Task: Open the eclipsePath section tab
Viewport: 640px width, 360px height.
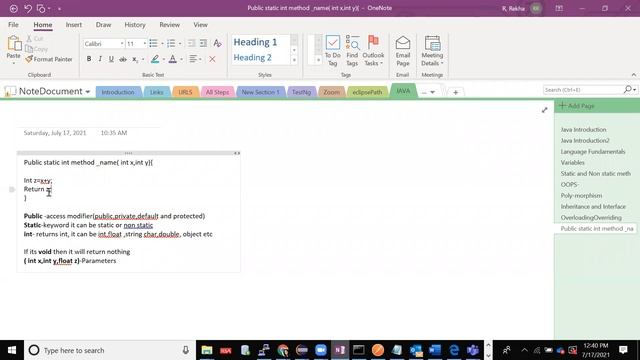Action: 367,92
